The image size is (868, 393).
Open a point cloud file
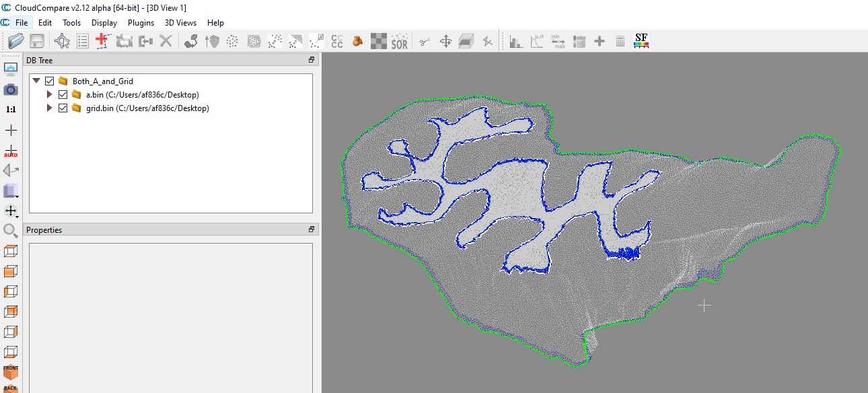[x=15, y=40]
